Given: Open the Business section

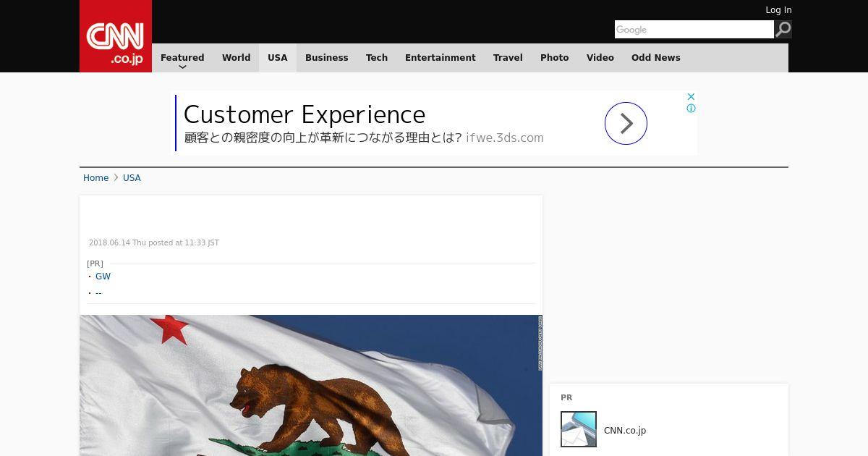Looking at the screenshot, I should click(327, 58).
